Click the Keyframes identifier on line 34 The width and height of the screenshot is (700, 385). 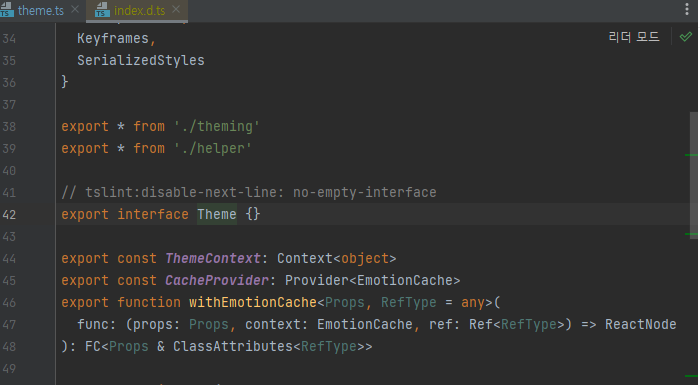click(113, 38)
